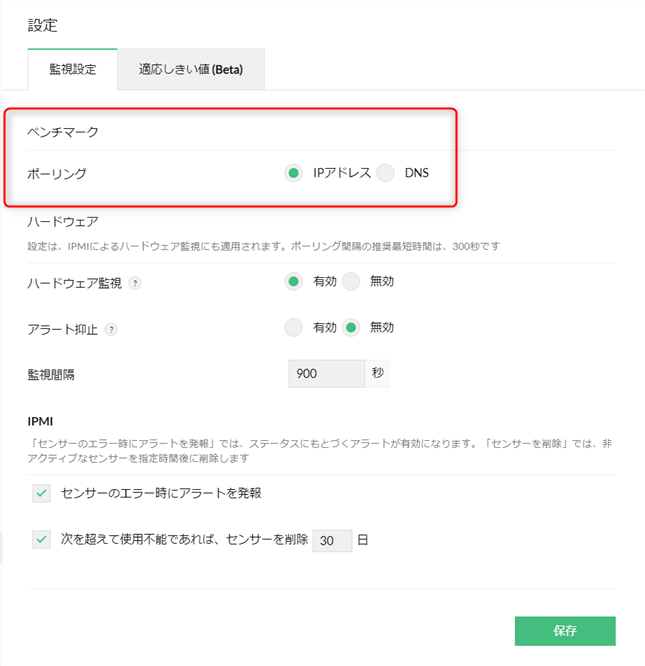Image resolution: width=645 pixels, height=666 pixels.
Task: Click the 監視間隔 field showing 900
Action: [x=325, y=374]
